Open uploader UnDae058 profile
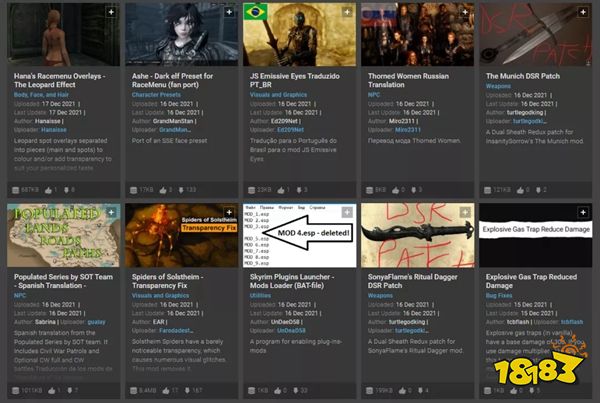600x403 pixels. point(291,331)
